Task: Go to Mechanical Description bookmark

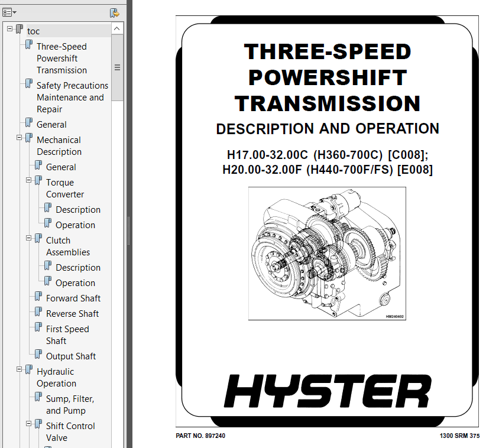Action: coord(59,146)
